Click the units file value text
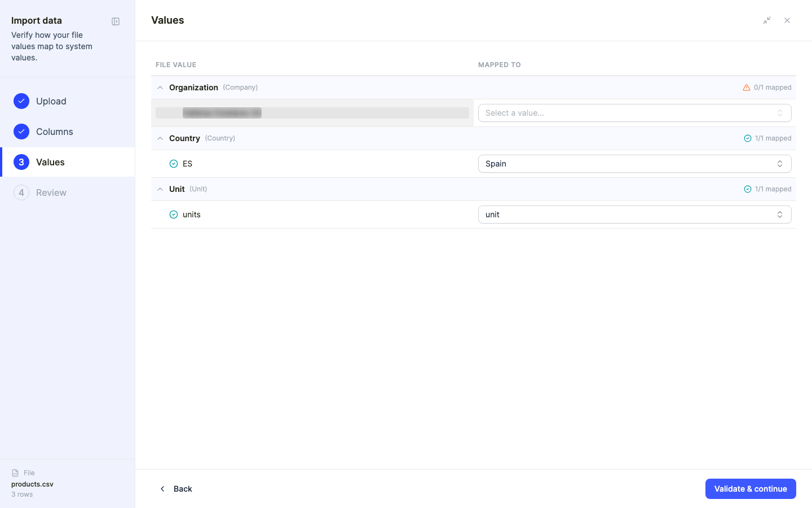This screenshot has height=508, width=812. click(x=192, y=214)
